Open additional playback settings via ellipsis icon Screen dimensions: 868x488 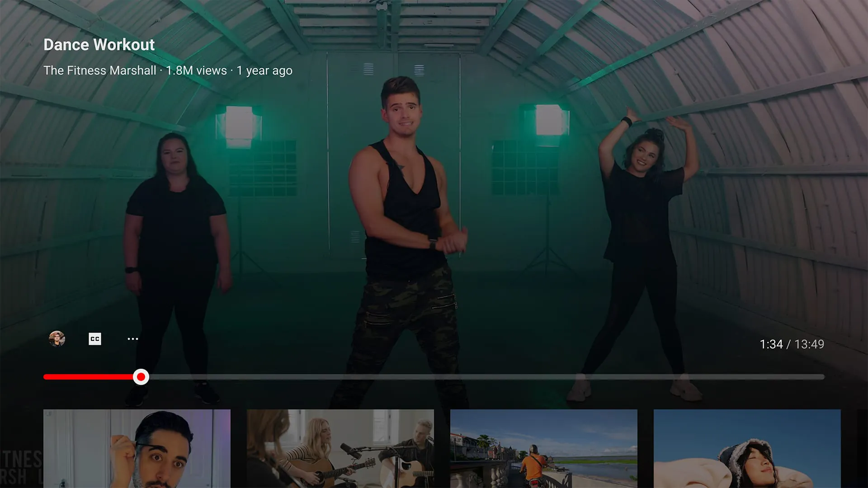(x=132, y=338)
